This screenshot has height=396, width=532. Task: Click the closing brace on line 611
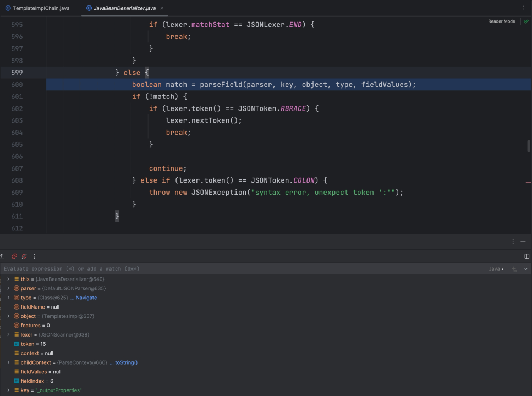click(x=117, y=216)
